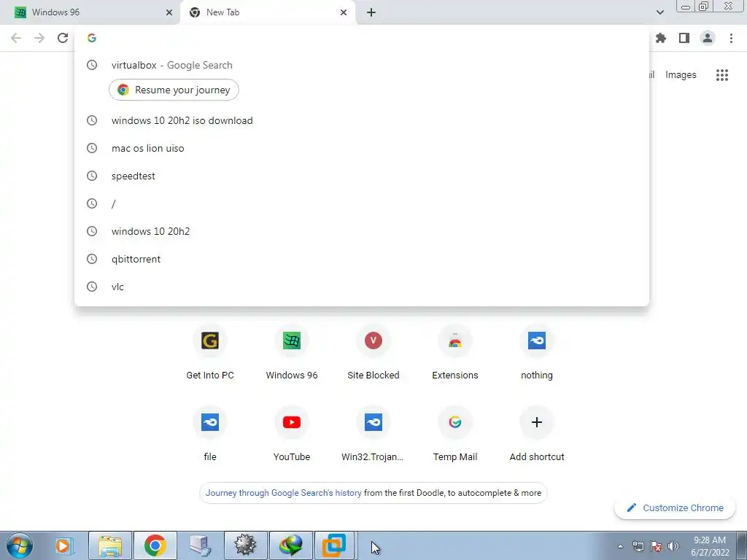Click the Show desktop strip
Viewport: 747px width, 560px height.
click(742, 545)
